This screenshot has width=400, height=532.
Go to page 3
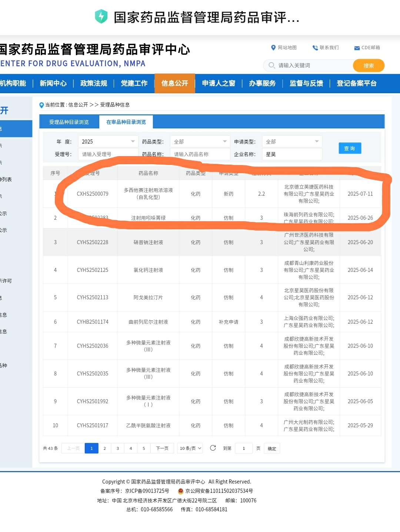coord(118,448)
